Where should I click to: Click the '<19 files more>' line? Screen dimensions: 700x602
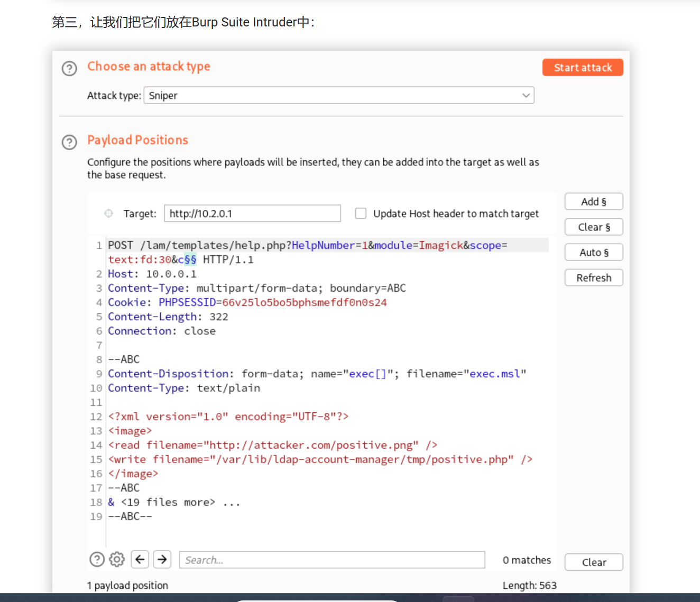[x=174, y=502]
